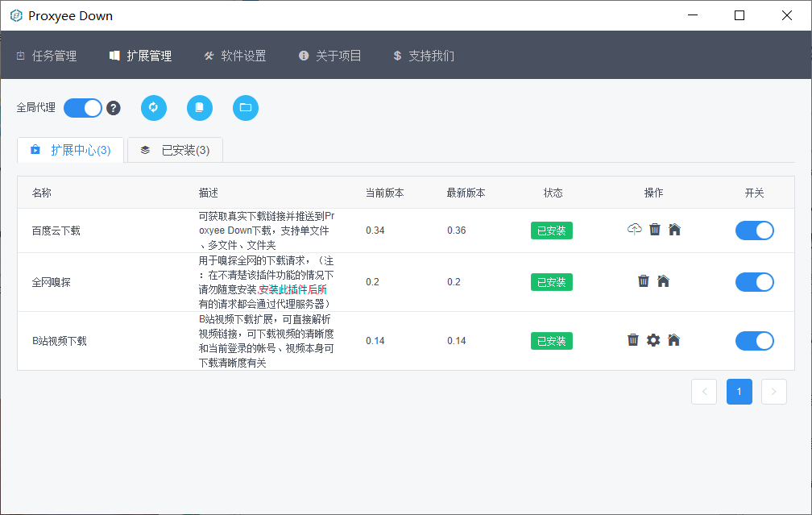This screenshot has height=515, width=812.
Task: Open the 任务管理 menu item
Action: (x=47, y=56)
